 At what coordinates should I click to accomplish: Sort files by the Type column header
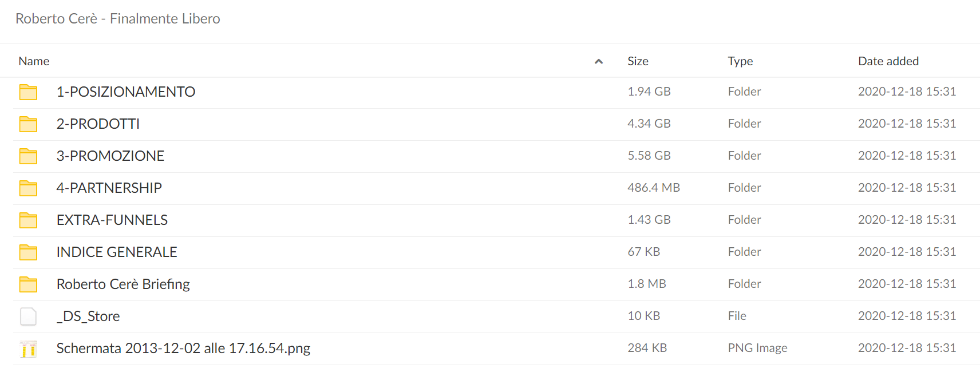(740, 61)
